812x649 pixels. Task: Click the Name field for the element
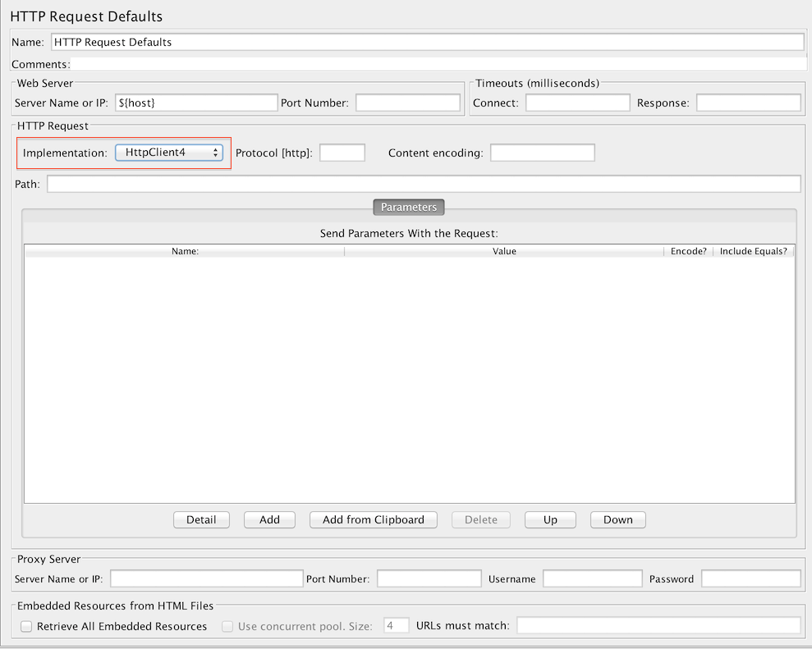point(427,42)
